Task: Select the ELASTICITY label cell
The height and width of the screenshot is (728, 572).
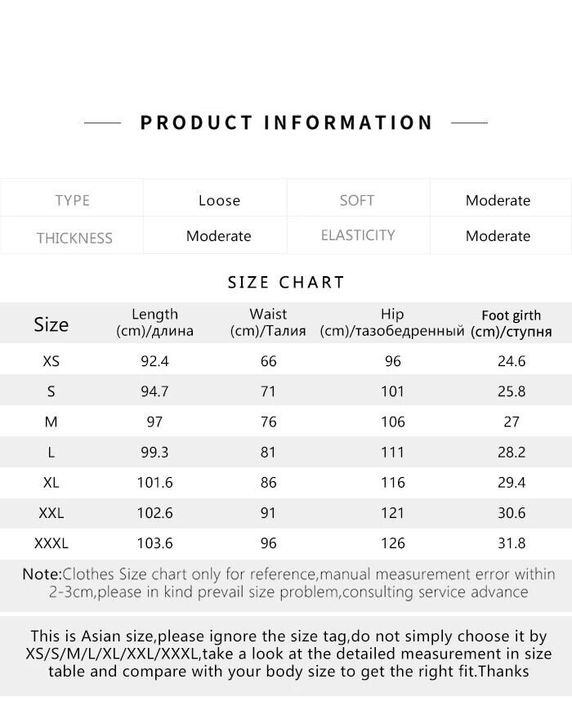Action: [358, 235]
